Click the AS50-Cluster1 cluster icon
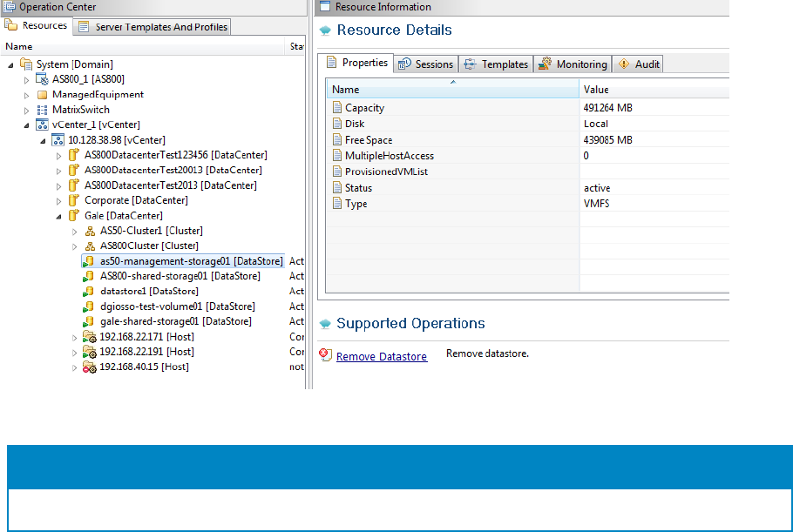Screen dimensions: 793x532 pos(90,231)
